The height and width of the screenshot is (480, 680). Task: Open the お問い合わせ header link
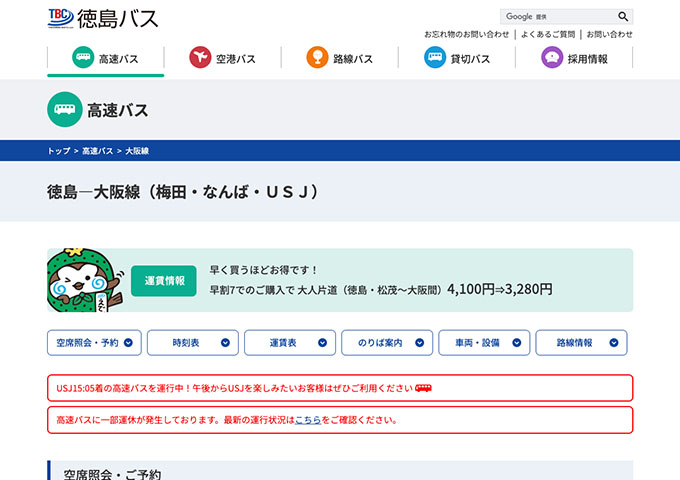point(609,34)
